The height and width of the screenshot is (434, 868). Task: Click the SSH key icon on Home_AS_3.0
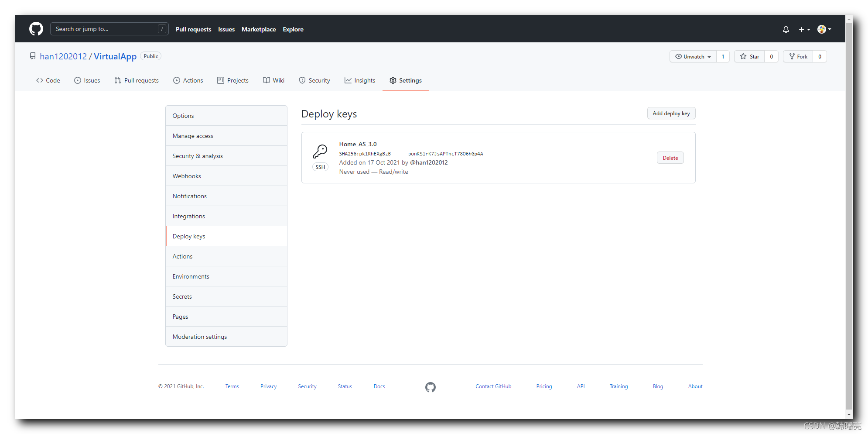coord(321,152)
